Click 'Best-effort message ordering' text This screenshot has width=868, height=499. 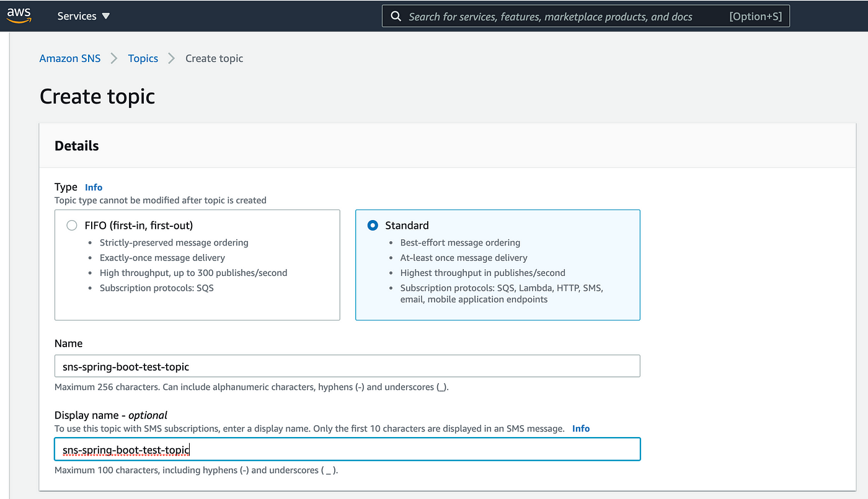pos(461,242)
